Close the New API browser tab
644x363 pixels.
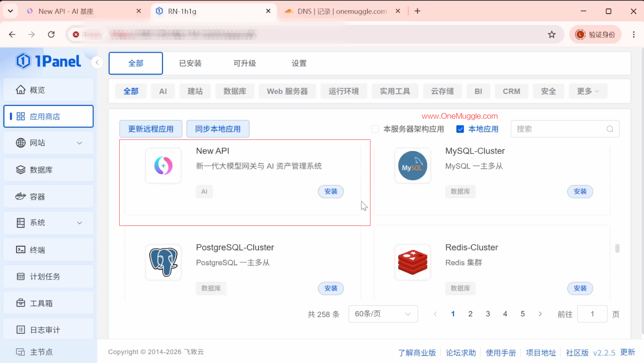click(x=138, y=11)
